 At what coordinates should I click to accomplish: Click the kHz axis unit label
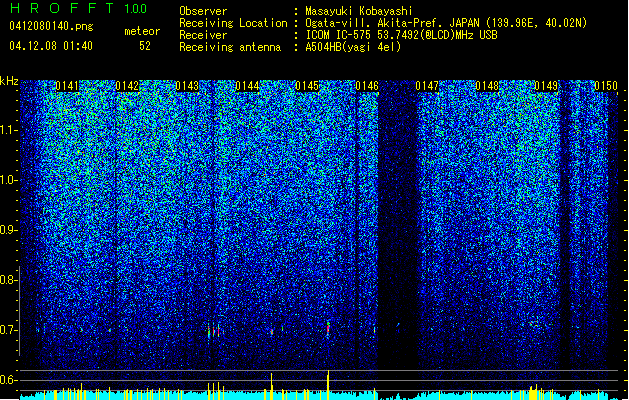click(9, 81)
